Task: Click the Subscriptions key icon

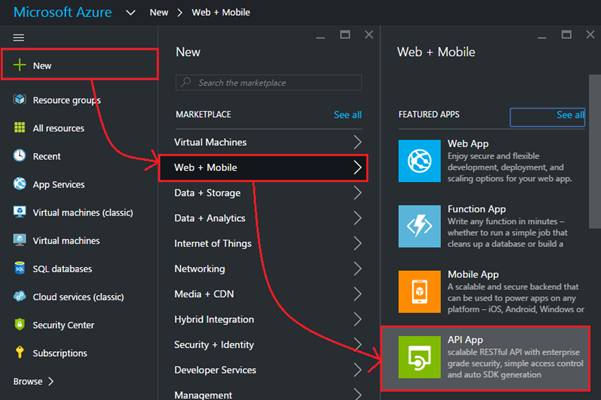Action: point(19,352)
